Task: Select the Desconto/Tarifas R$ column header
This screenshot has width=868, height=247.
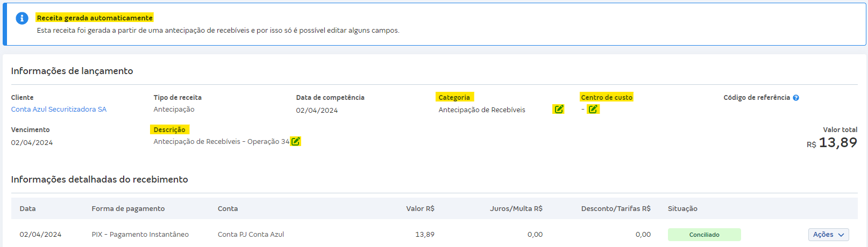Action: pyautogui.click(x=616, y=209)
